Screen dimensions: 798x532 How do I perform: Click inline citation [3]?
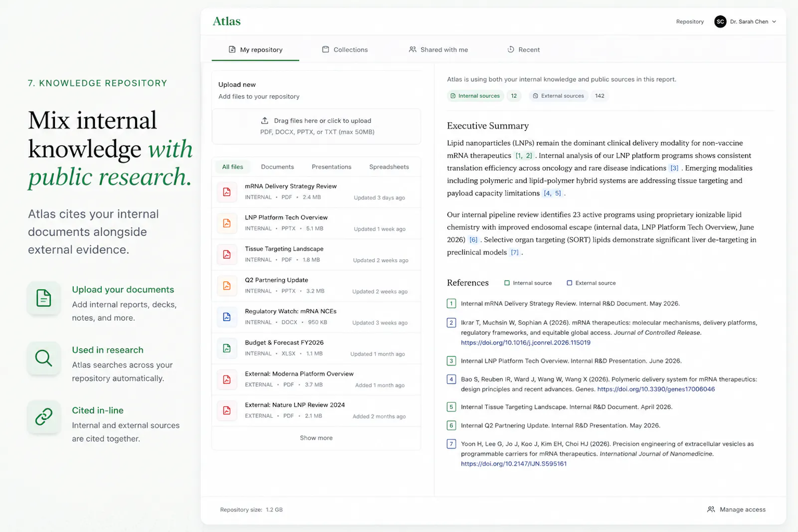pos(674,168)
